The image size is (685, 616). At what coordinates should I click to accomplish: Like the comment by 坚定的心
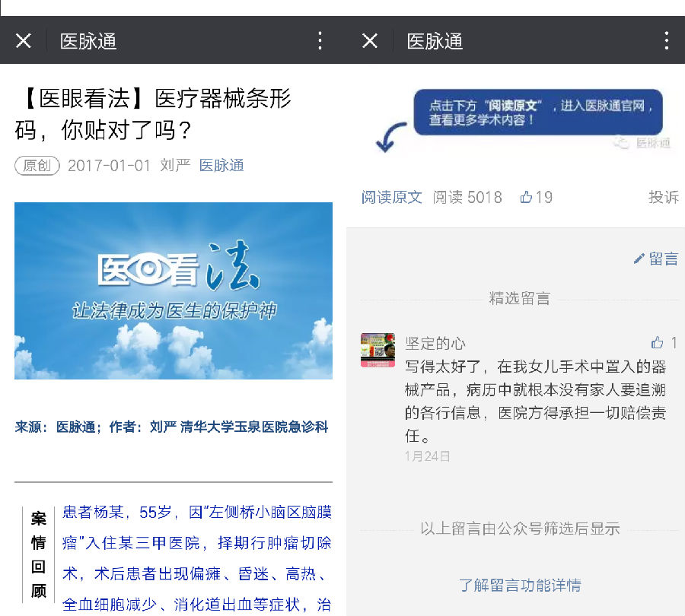click(658, 343)
